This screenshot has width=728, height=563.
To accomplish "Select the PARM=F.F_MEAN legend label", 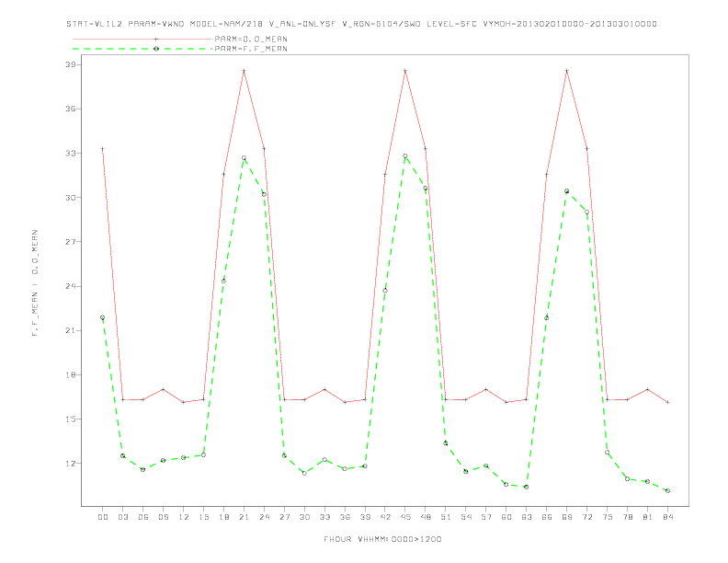I will (251, 49).
